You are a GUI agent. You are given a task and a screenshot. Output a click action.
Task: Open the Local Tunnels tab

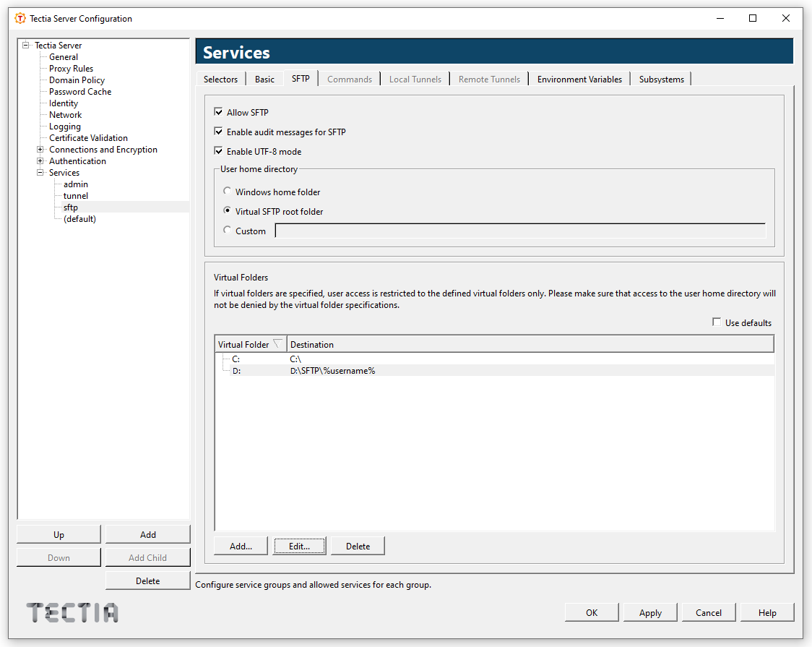(415, 80)
